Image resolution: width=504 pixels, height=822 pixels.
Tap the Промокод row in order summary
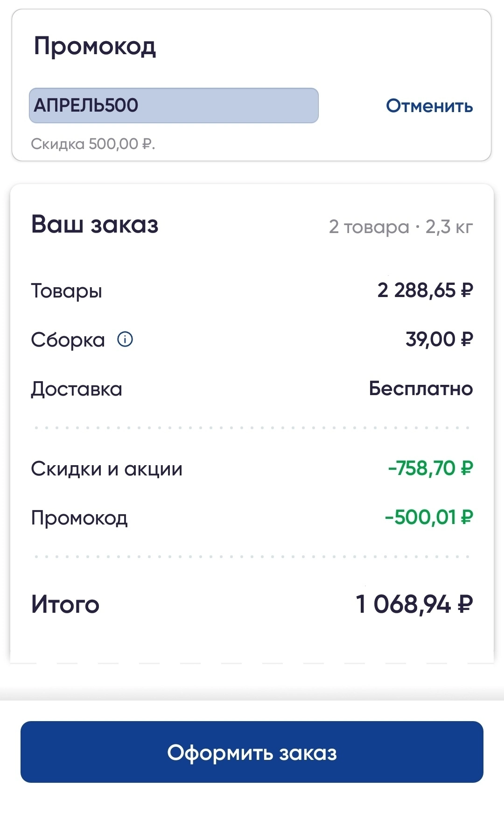79,518
